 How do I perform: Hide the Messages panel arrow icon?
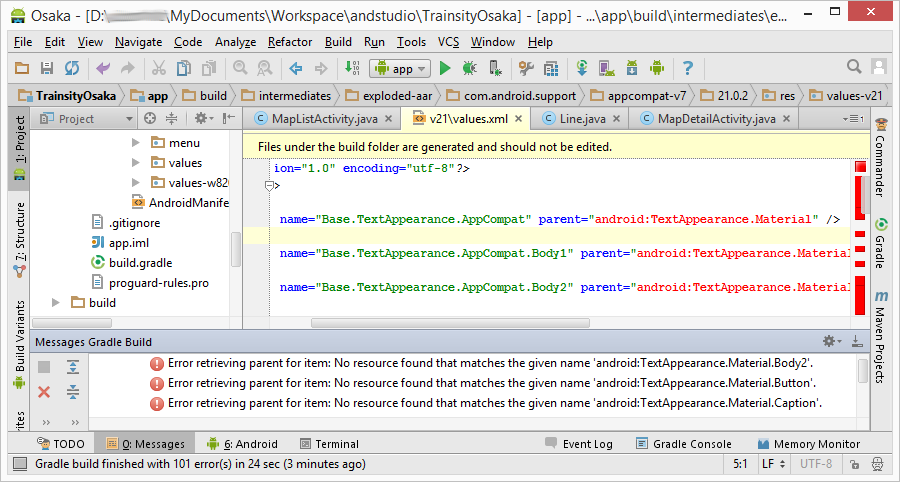(x=857, y=341)
